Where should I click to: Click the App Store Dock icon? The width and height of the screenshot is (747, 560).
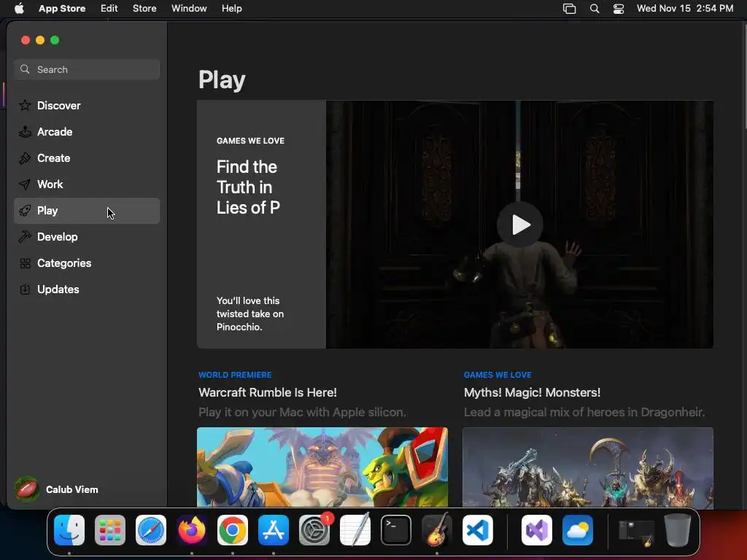pyautogui.click(x=274, y=530)
